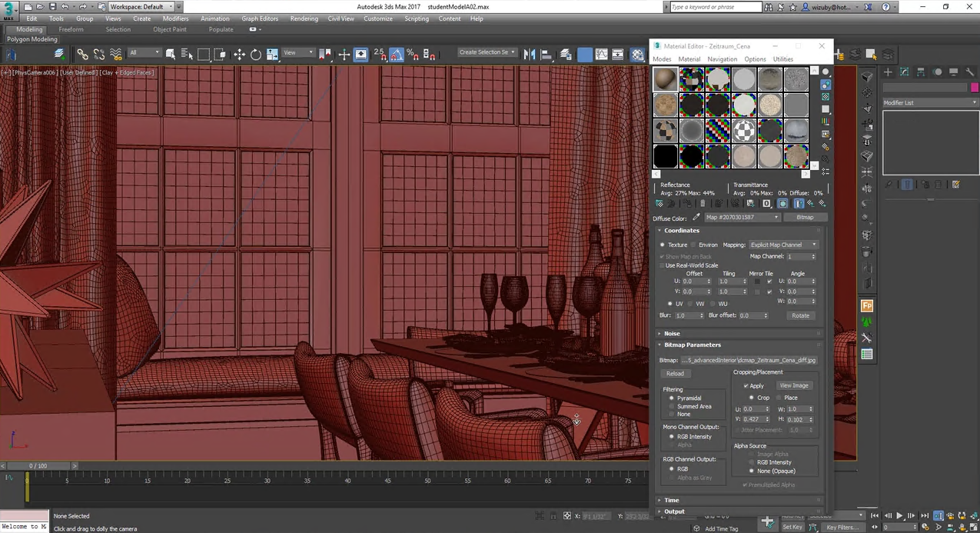The height and width of the screenshot is (533, 980).
Task: Toggle the Angle Snap tool
Action: click(397, 54)
